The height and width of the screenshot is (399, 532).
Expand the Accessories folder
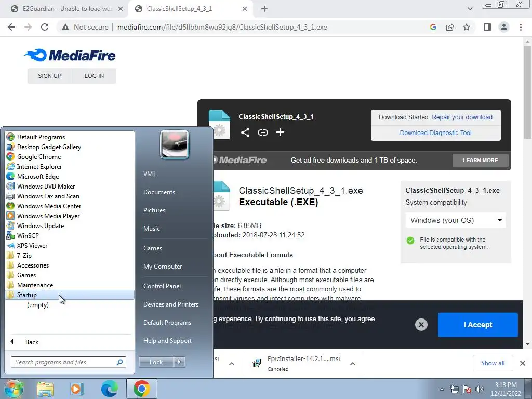[70, 265]
